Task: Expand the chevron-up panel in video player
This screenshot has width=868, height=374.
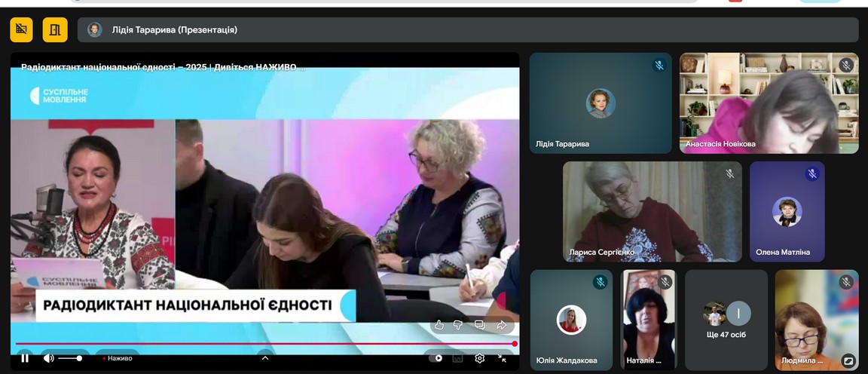Action: [265, 358]
